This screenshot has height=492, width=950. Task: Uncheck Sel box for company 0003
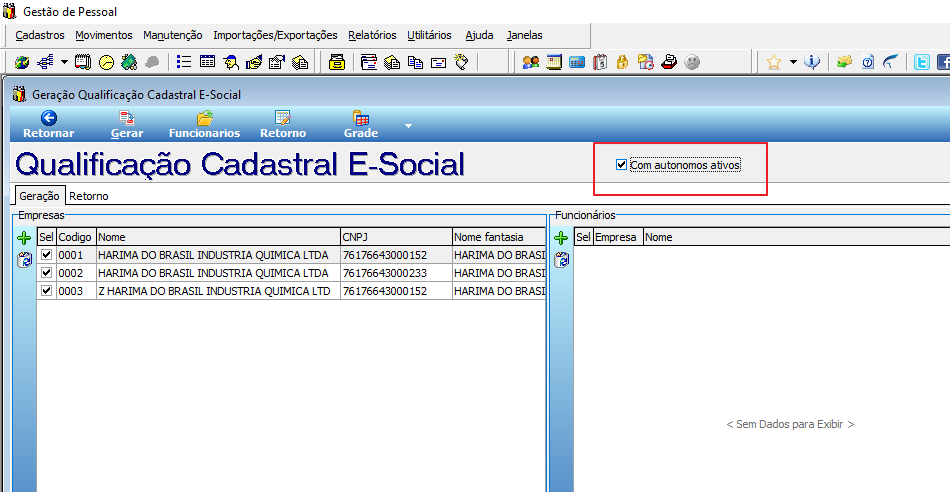coord(46,291)
